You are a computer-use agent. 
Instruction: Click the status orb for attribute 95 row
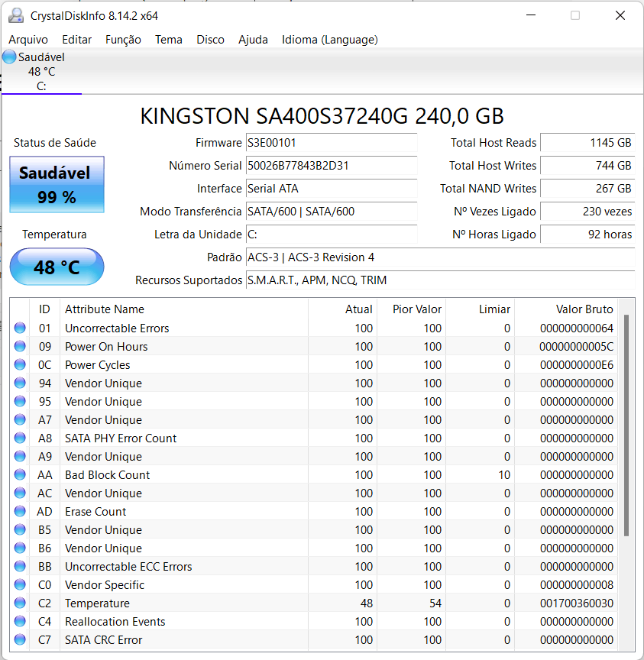click(20, 401)
